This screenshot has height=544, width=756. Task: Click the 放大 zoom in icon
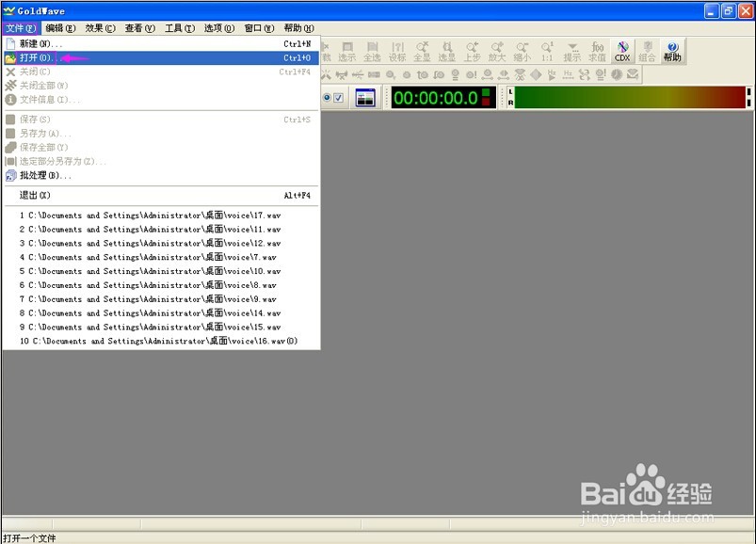[x=497, y=52]
